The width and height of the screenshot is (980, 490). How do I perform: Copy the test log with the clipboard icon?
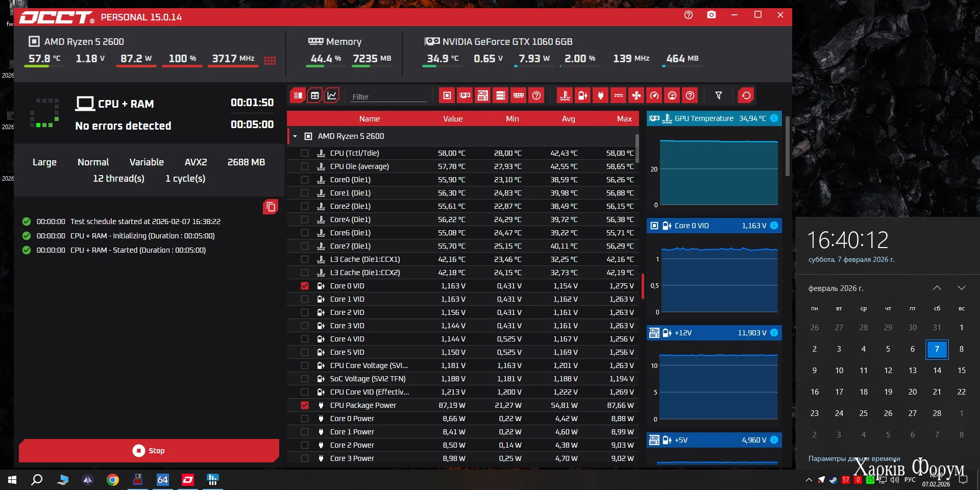(x=271, y=207)
